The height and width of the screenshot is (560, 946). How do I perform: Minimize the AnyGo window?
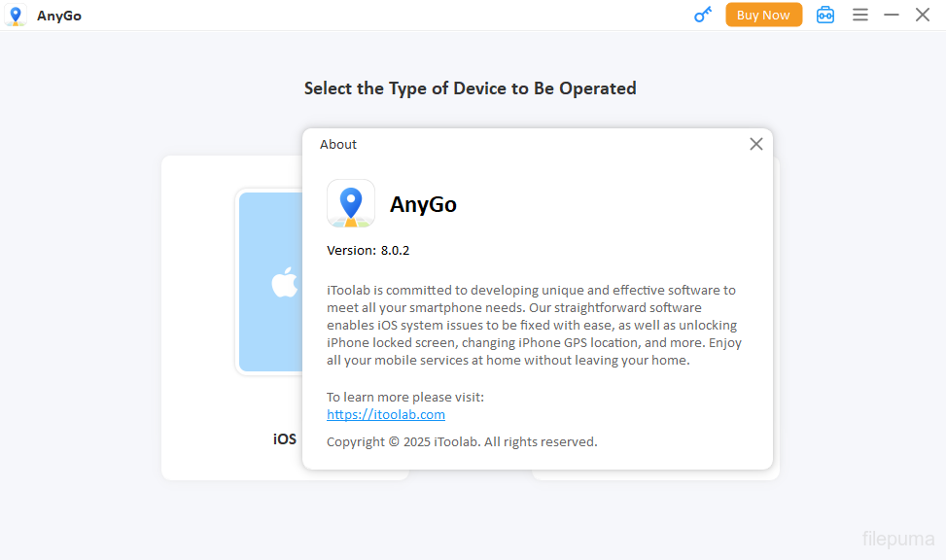point(891,15)
